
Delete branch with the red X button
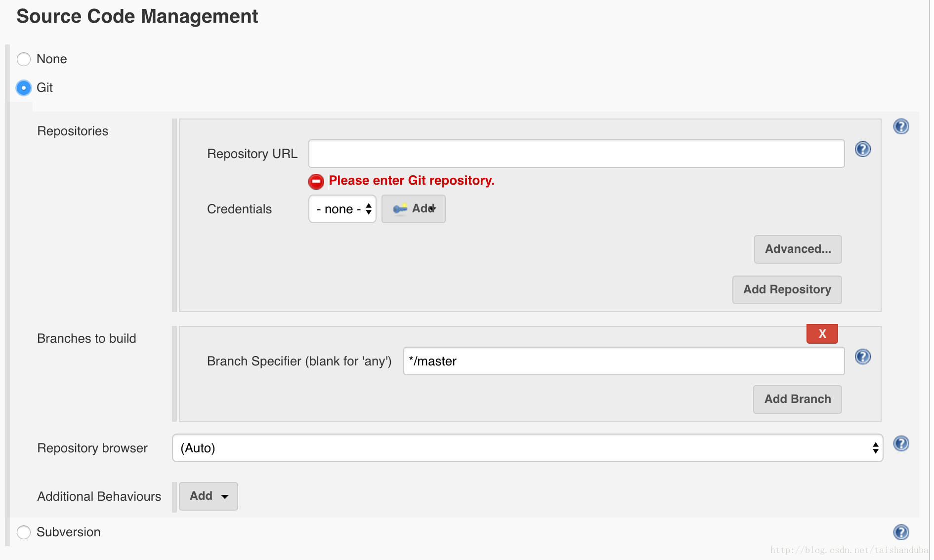(x=822, y=334)
